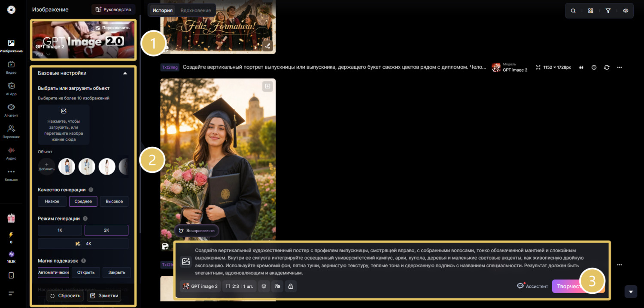Open the search icon in top toolbar
This screenshot has height=308, width=644.
(573, 11)
